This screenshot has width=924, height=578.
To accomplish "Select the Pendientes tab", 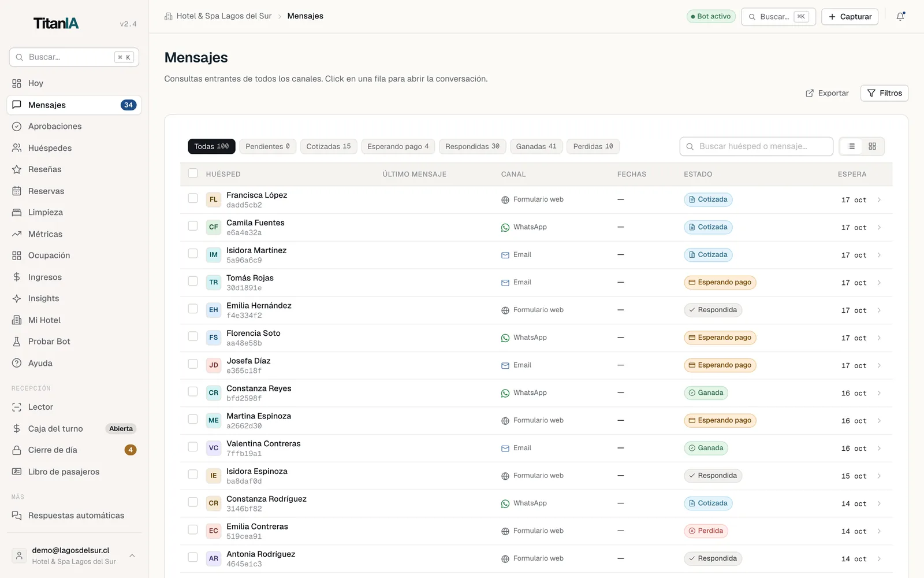I will pyautogui.click(x=267, y=146).
